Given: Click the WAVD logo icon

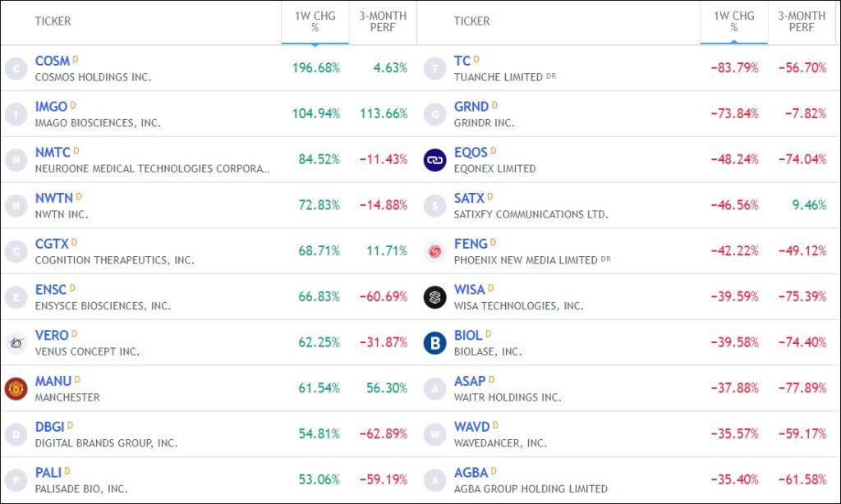Looking at the screenshot, I should point(435,434).
